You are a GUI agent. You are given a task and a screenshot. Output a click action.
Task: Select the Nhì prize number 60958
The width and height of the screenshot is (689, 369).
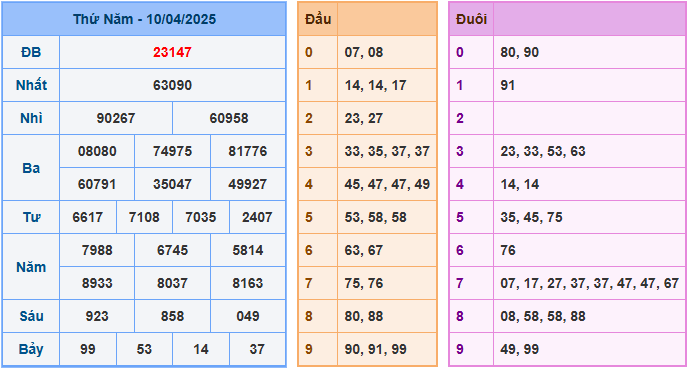tap(229, 118)
